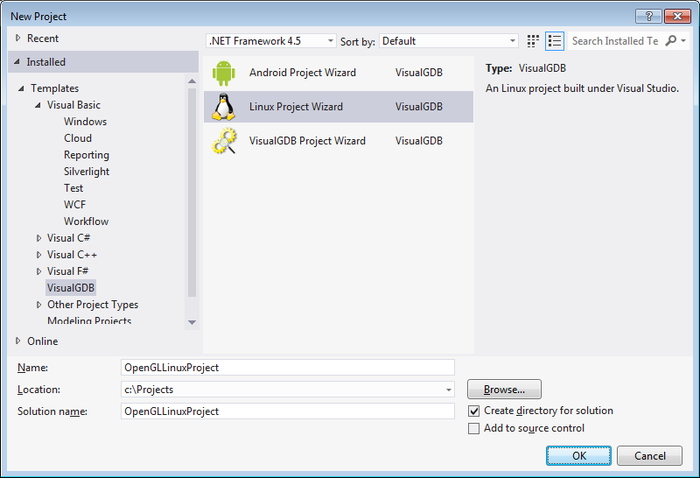
Task: Click the VisualGDB gears wizard icon
Action: tap(224, 141)
